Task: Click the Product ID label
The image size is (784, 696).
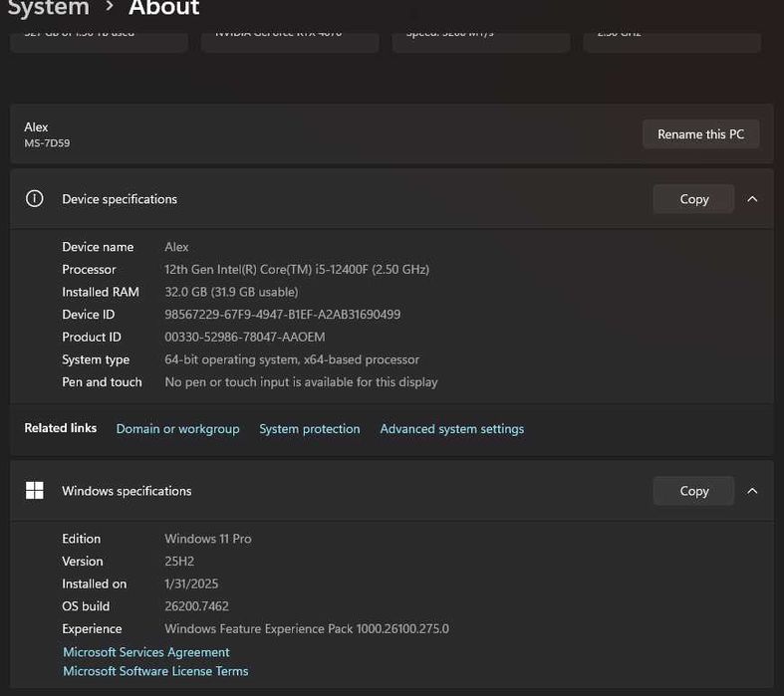Action: pos(92,337)
